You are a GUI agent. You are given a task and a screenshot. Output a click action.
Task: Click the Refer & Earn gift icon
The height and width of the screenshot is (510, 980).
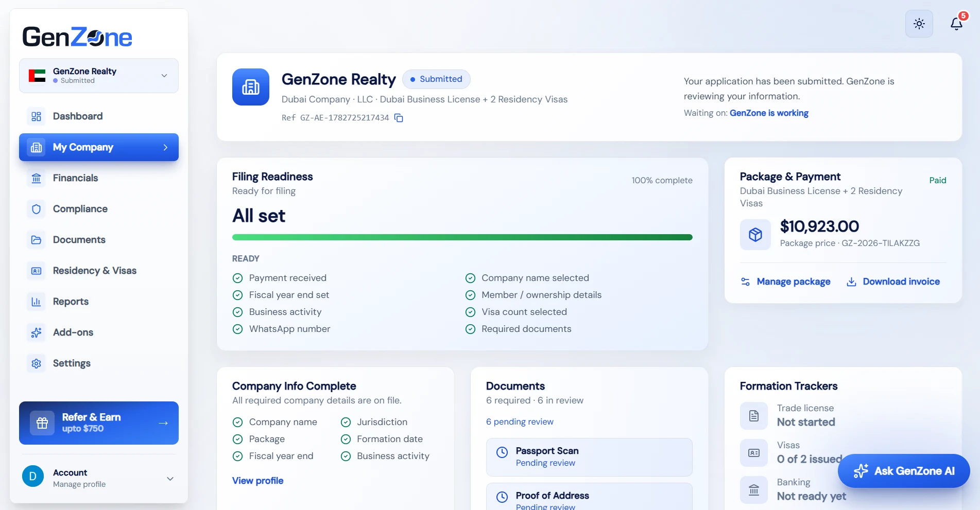pos(42,423)
